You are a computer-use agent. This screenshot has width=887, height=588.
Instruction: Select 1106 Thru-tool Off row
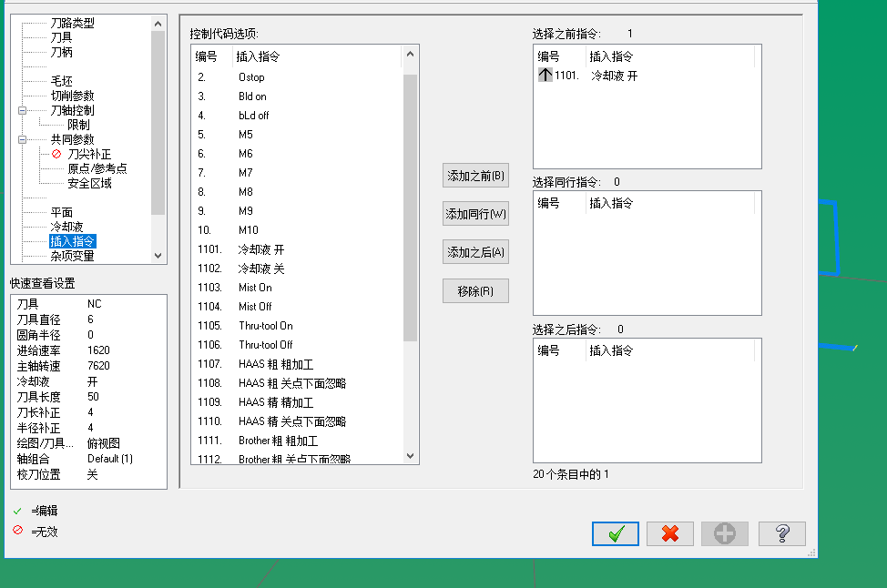[297, 345]
